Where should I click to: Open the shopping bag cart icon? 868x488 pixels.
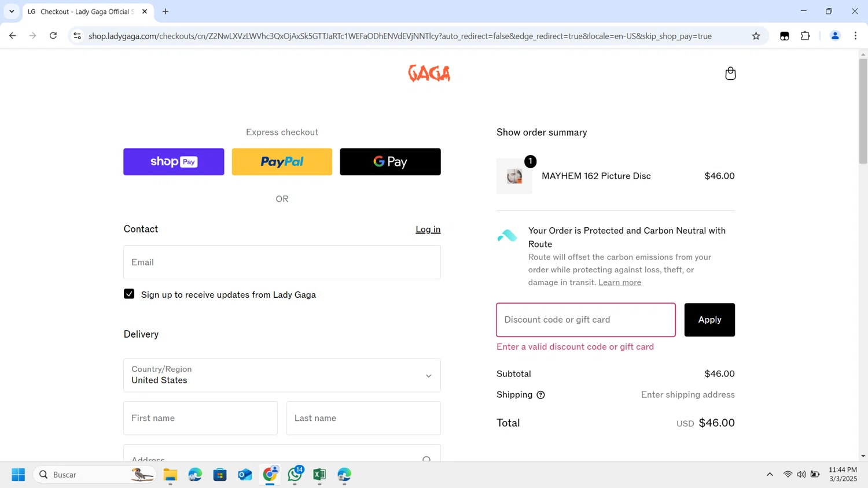[730, 73]
